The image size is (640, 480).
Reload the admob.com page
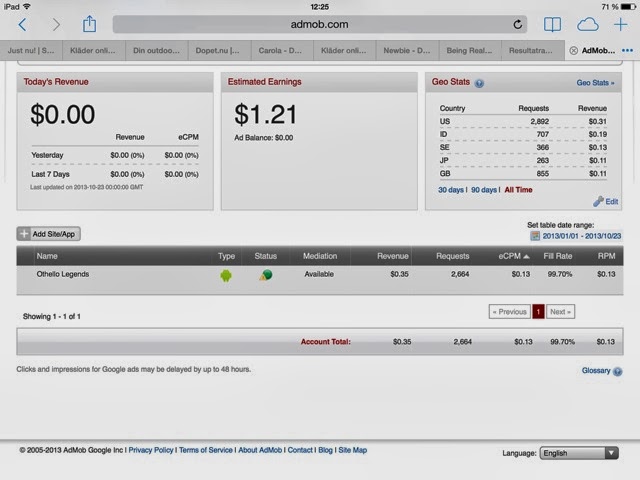pyautogui.click(x=518, y=24)
